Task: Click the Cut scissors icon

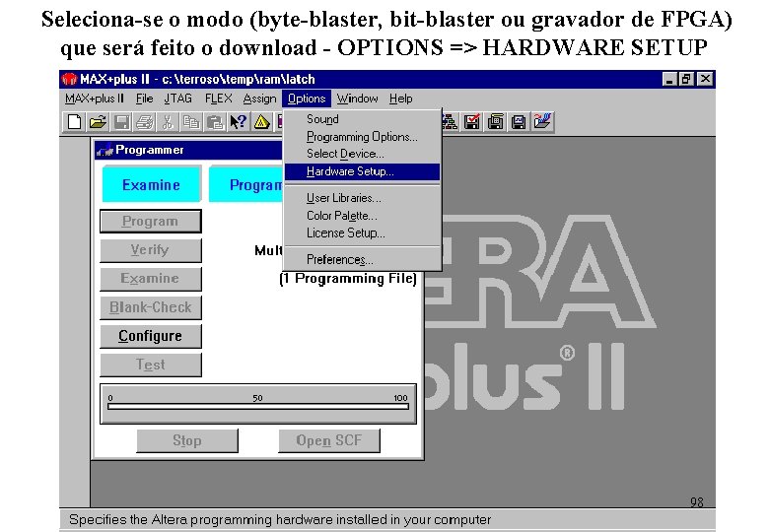Action: tap(168, 121)
